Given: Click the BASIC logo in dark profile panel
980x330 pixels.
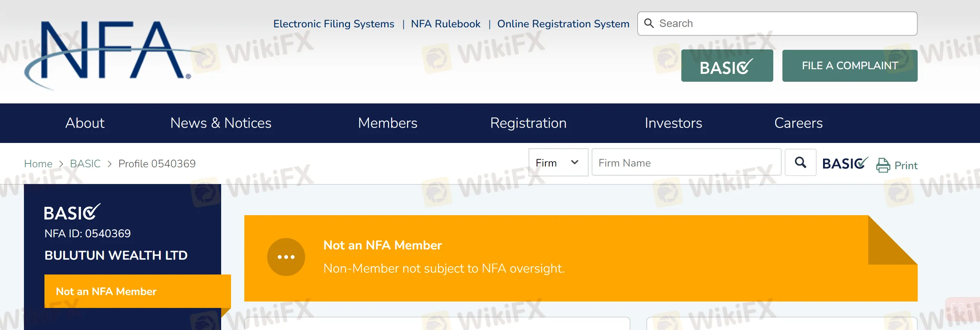Looking at the screenshot, I should click(72, 213).
